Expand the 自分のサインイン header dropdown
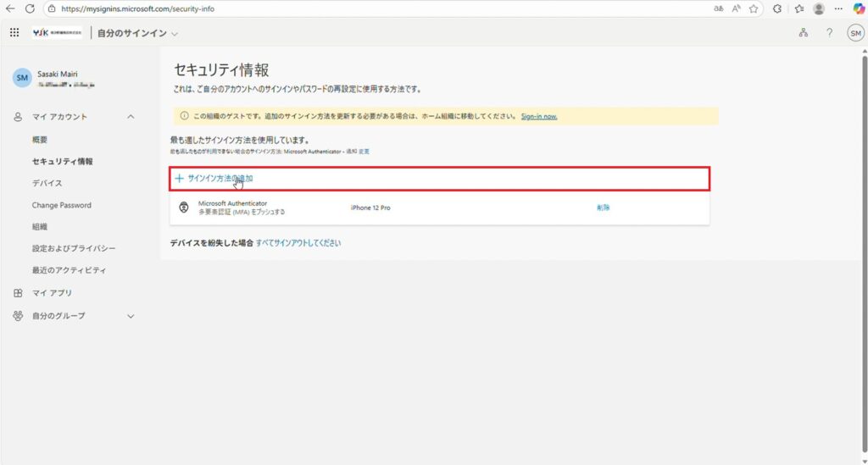The width and height of the screenshot is (868, 465). (x=175, y=34)
